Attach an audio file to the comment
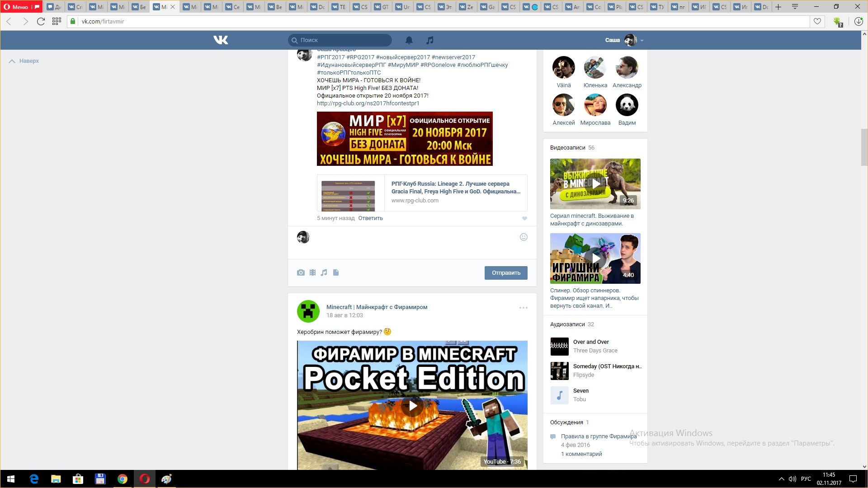 click(x=324, y=272)
